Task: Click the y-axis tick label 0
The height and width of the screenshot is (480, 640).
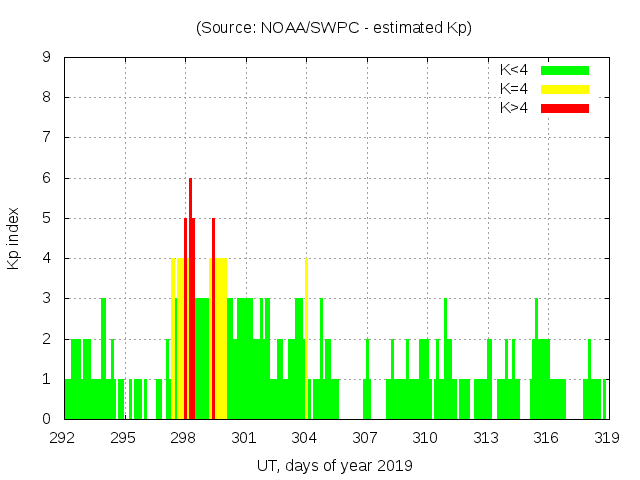Action: coord(47,419)
